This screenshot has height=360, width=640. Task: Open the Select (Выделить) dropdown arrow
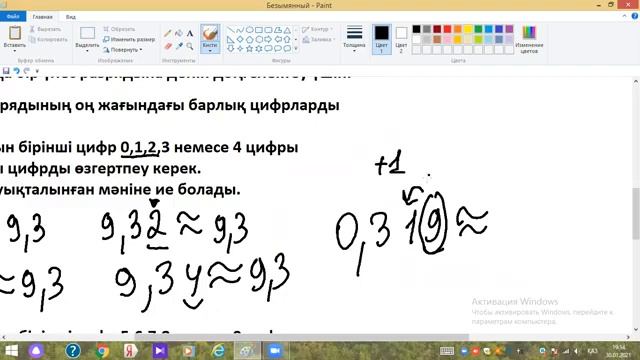click(x=87, y=51)
